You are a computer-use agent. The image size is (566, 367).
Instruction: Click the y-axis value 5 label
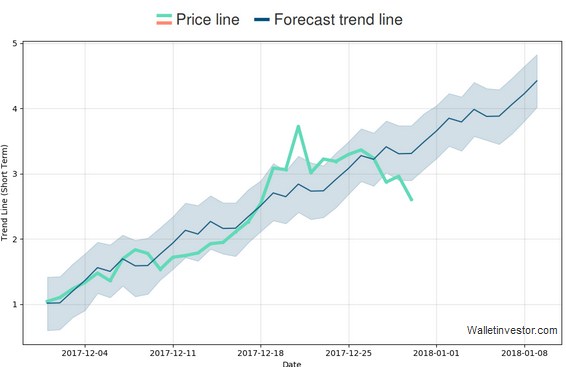(x=15, y=44)
